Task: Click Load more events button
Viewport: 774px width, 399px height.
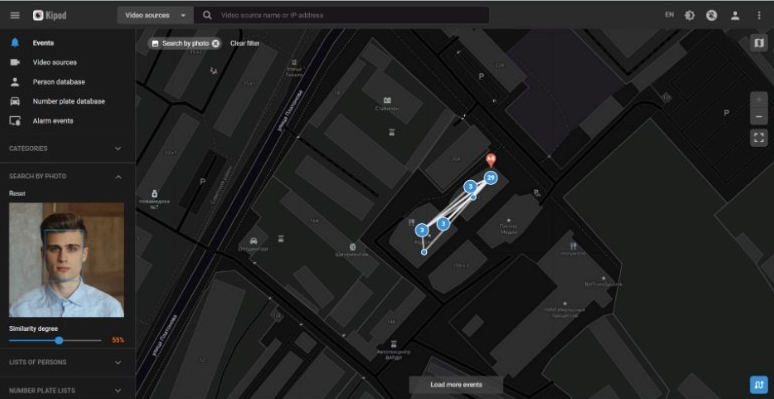Action: click(x=456, y=385)
